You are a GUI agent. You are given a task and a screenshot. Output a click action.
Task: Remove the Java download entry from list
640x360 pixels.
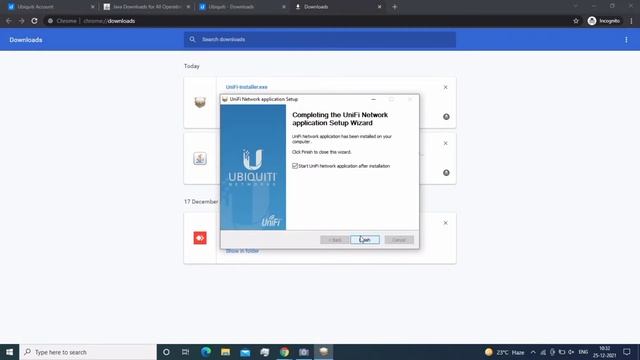tap(446, 143)
